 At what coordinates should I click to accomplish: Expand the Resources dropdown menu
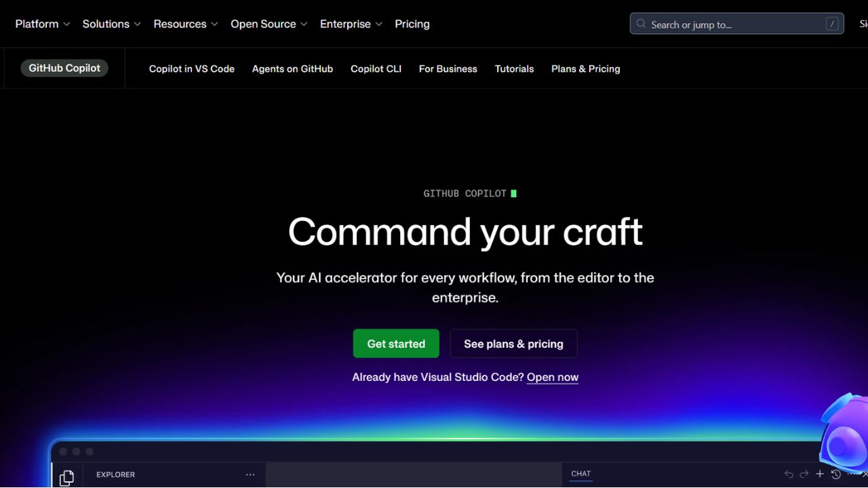pyautogui.click(x=186, y=24)
